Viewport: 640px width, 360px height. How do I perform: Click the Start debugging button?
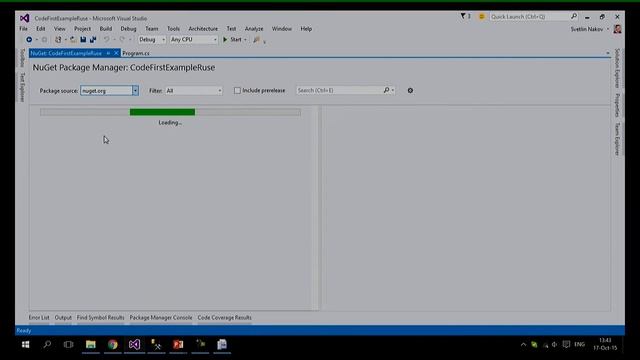[232, 40]
